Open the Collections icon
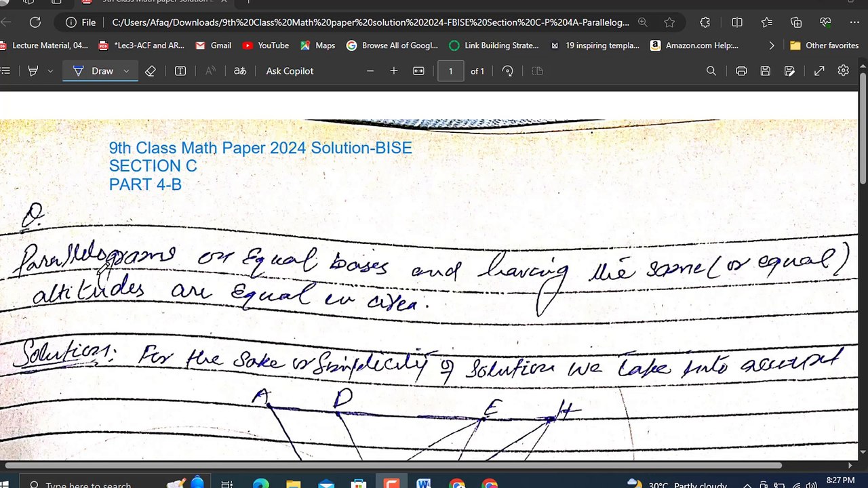 coord(796,22)
